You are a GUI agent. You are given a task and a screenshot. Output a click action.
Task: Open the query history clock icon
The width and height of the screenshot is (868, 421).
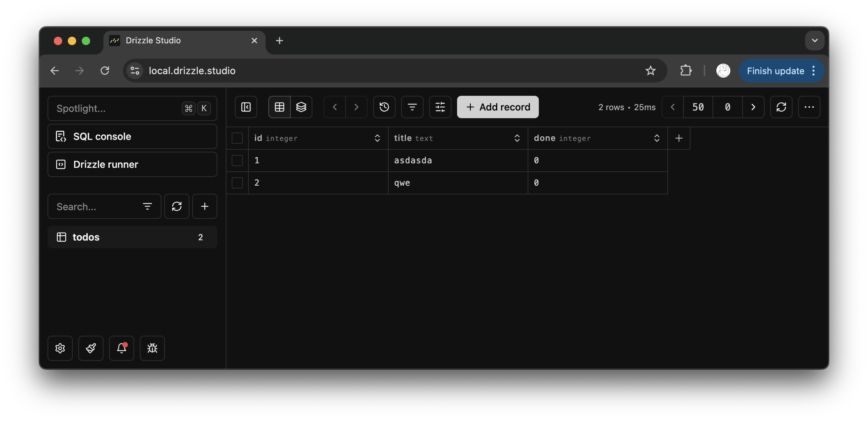click(x=384, y=107)
